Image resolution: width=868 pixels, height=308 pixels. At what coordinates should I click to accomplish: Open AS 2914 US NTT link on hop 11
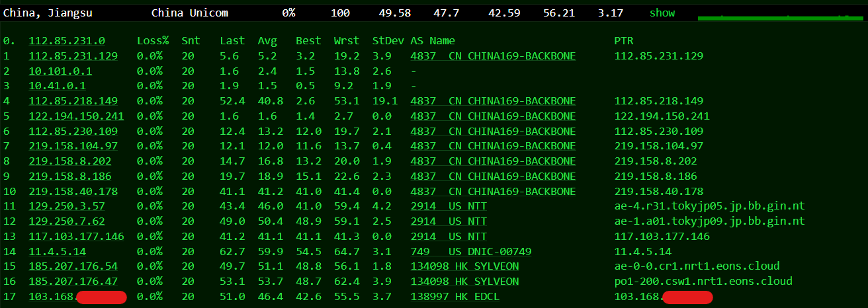pos(449,206)
